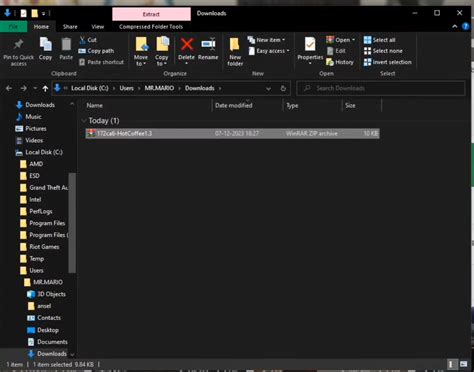474x372 pixels.
Task: Collapse the Today (1) group
Action: tap(84, 121)
